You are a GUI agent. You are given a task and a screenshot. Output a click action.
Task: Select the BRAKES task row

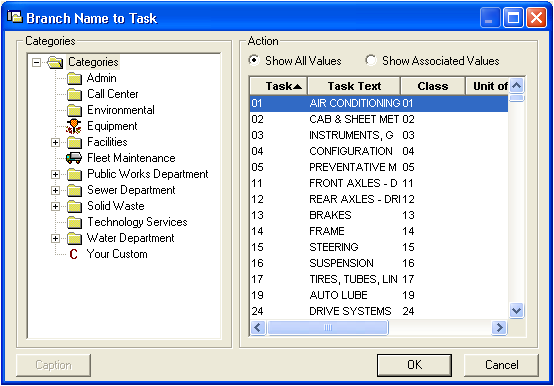pyautogui.click(x=379, y=215)
